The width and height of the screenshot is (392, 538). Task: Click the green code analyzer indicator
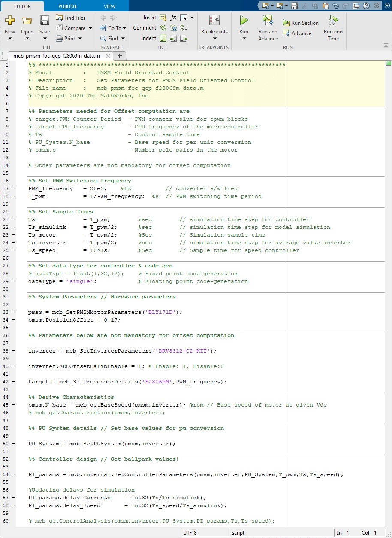coord(388,64)
